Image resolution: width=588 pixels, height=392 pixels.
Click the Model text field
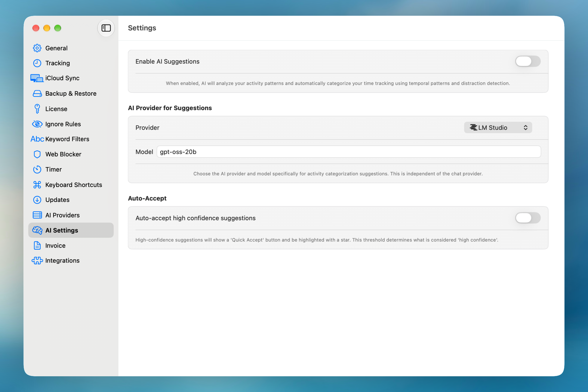(x=349, y=152)
